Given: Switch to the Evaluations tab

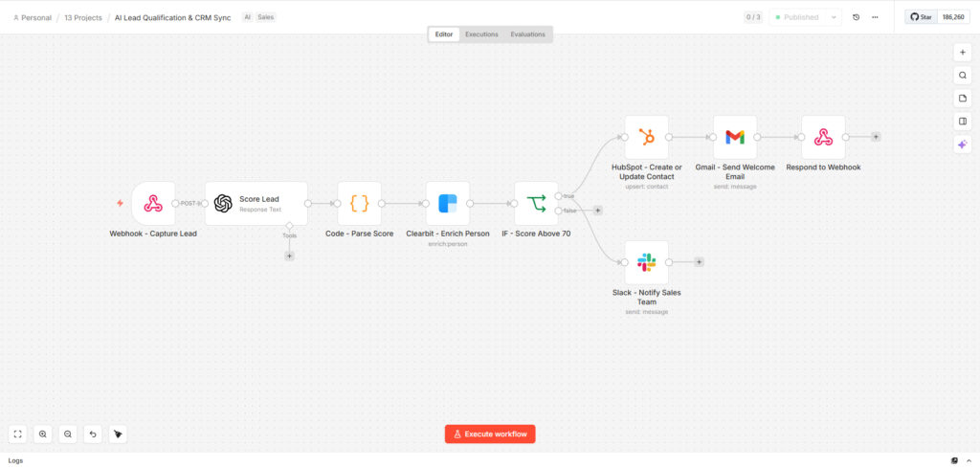Looking at the screenshot, I should tap(528, 34).
